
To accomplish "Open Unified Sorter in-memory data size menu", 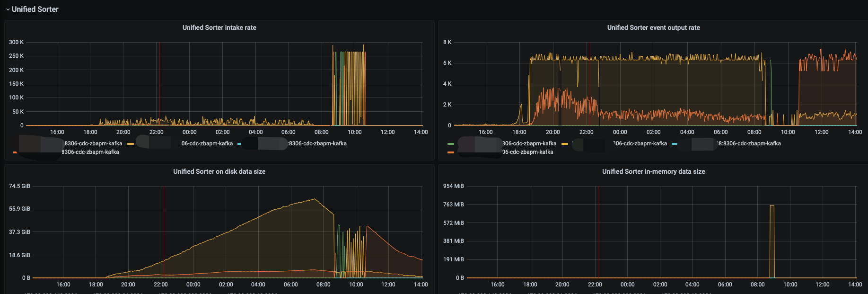I will click(653, 171).
